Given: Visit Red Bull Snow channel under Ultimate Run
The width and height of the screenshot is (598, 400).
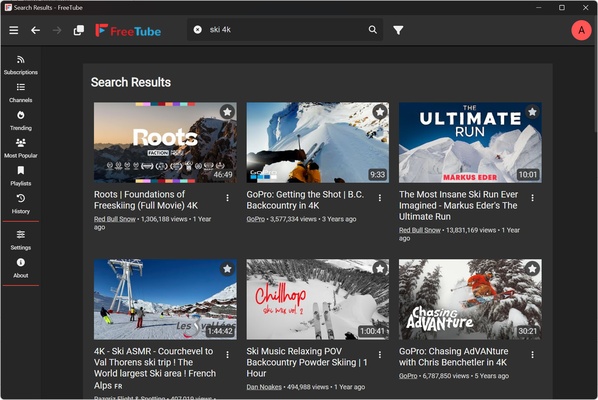Looking at the screenshot, I should coord(420,230).
